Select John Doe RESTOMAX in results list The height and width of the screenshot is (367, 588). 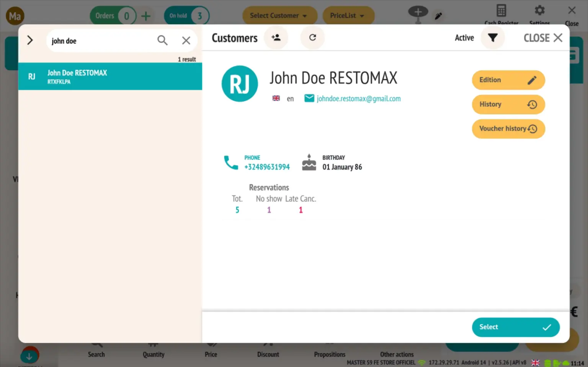[110, 77]
